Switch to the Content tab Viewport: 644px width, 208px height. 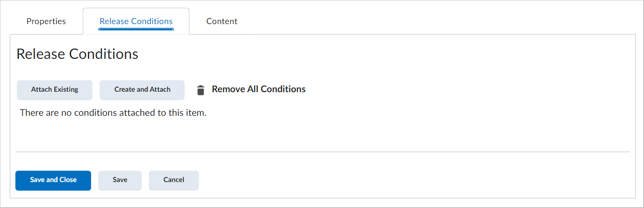[x=222, y=21]
